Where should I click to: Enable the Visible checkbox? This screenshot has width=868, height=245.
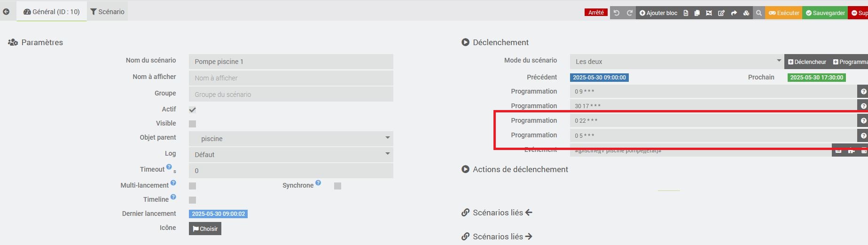192,124
